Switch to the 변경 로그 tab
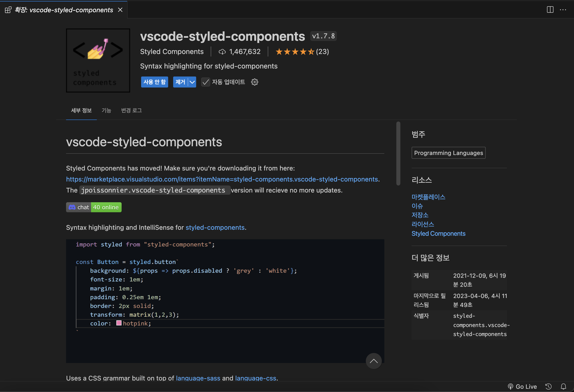The height and width of the screenshot is (392, 574). [131, 110]
